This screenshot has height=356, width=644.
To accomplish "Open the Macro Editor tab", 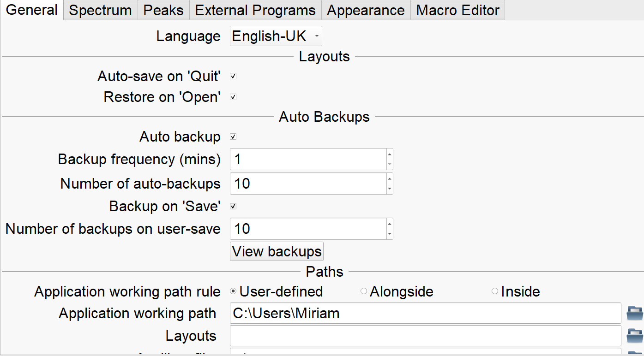I will click(x=457, y=10).
